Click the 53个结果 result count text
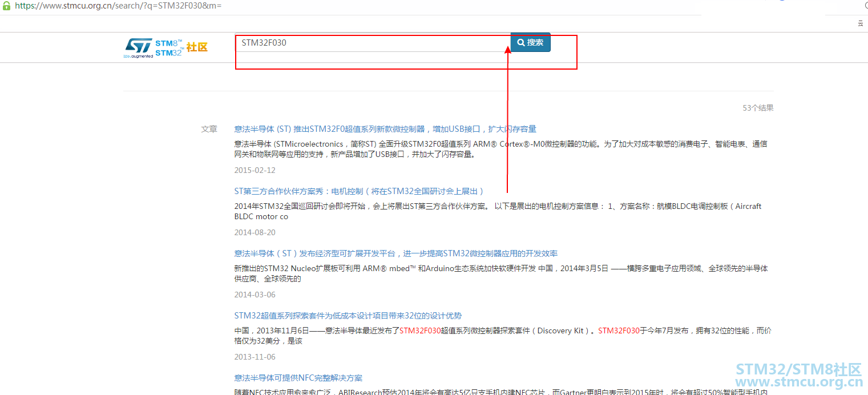This screenshot has width=868, height=395. click(x=758, y=108)
